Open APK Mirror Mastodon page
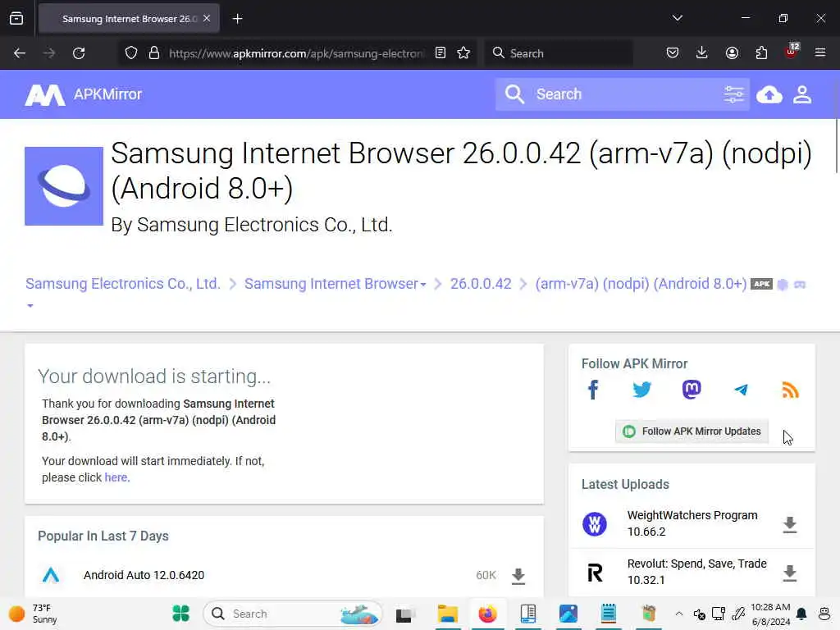The width and height of the screenshot is (840, 630). [x=692, y=390]
